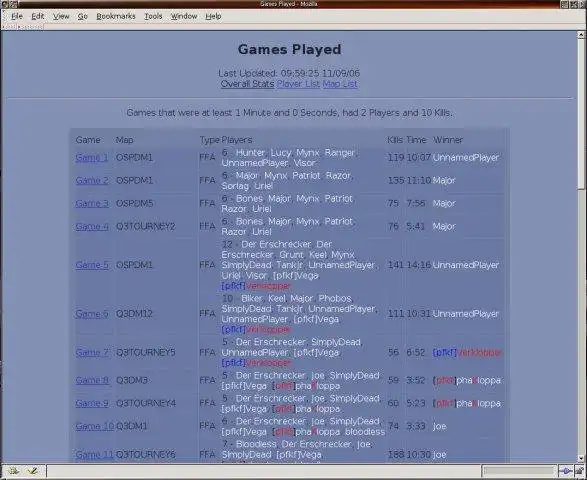
Task: Open the Help menu
Action: point(213,16)
